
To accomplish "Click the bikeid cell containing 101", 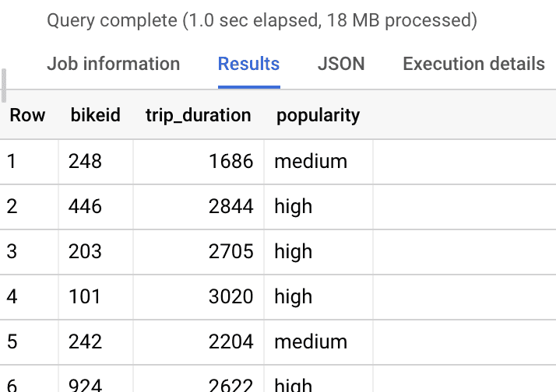I will 85,296.
